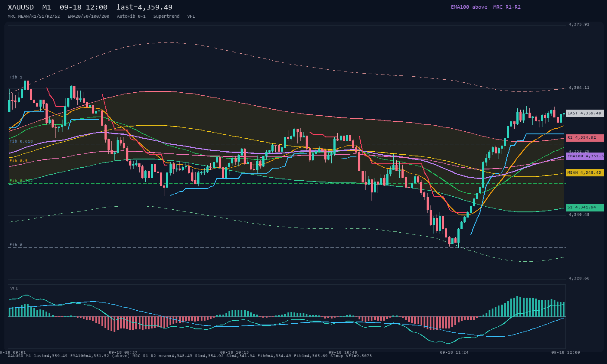Click the '09-18 09:37' time axis label
607x364 pixels.
click(x=123, y=352)
